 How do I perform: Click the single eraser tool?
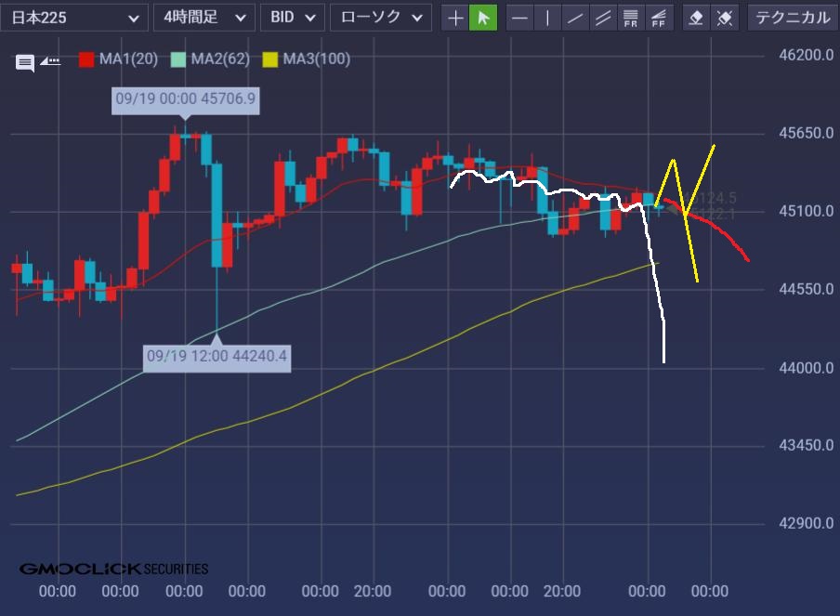click(x=696, y=18)
